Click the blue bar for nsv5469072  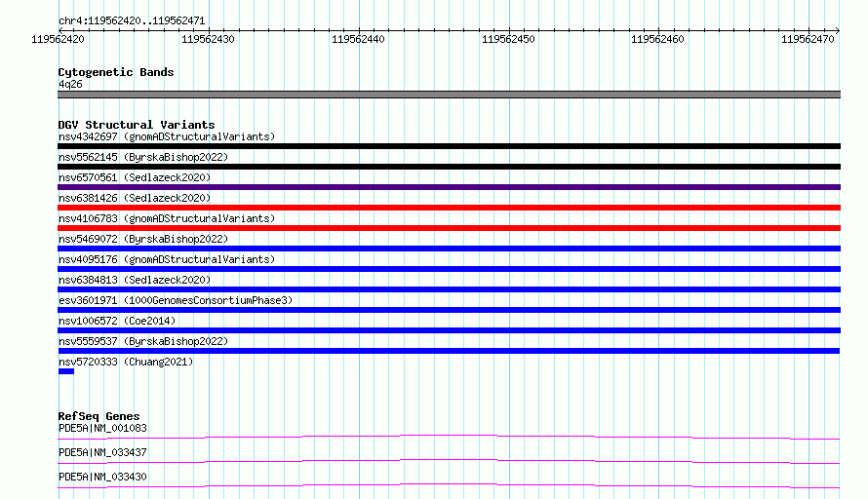point(449,249)
